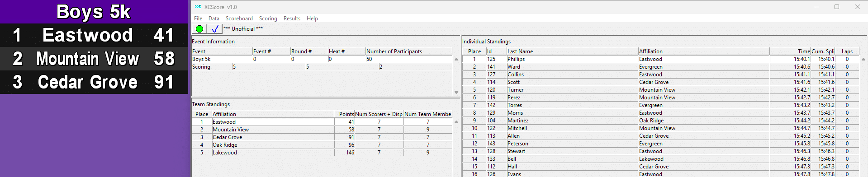Open the Data menu
868x177 pixels.
click(214, 19)
